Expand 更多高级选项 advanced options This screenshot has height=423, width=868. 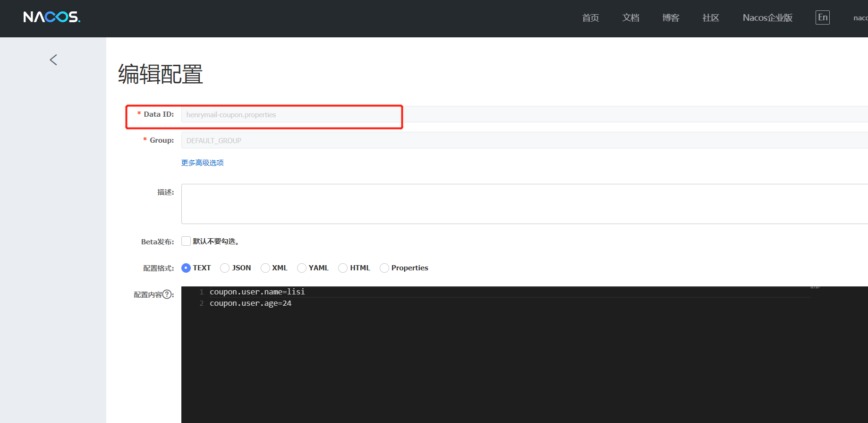[x=202, y=163]
